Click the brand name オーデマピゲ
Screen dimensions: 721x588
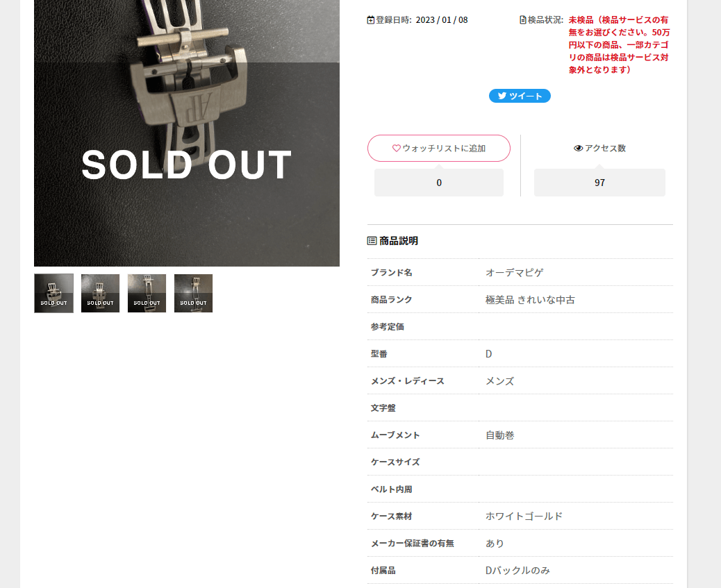click(x=515, y=273)
